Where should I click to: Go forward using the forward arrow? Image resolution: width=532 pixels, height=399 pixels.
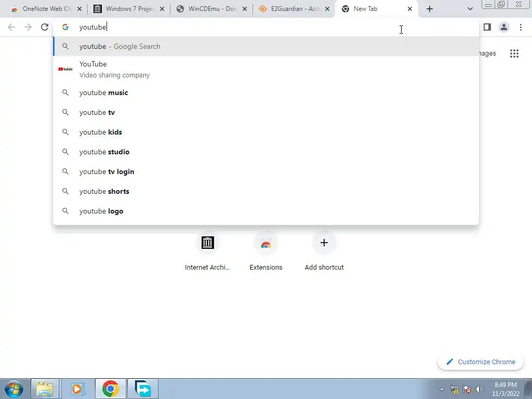28,27
